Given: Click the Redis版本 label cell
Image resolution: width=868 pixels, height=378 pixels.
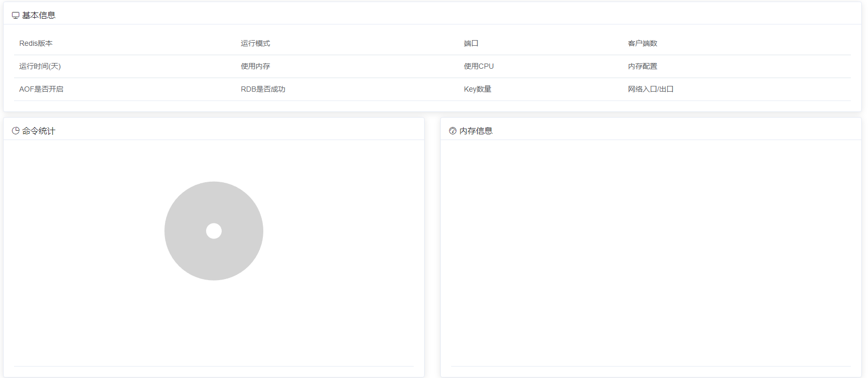Looking at the screenshot, I should (x=36, y=43).
